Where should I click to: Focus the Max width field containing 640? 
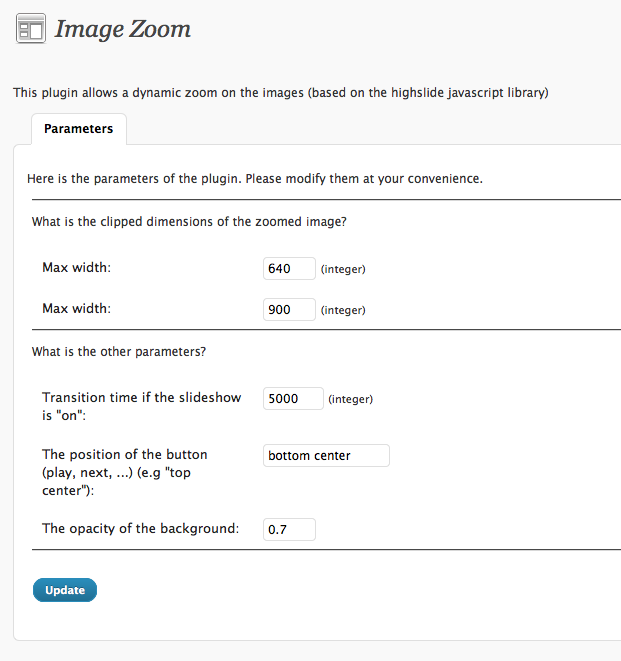(x=289, y=268)
